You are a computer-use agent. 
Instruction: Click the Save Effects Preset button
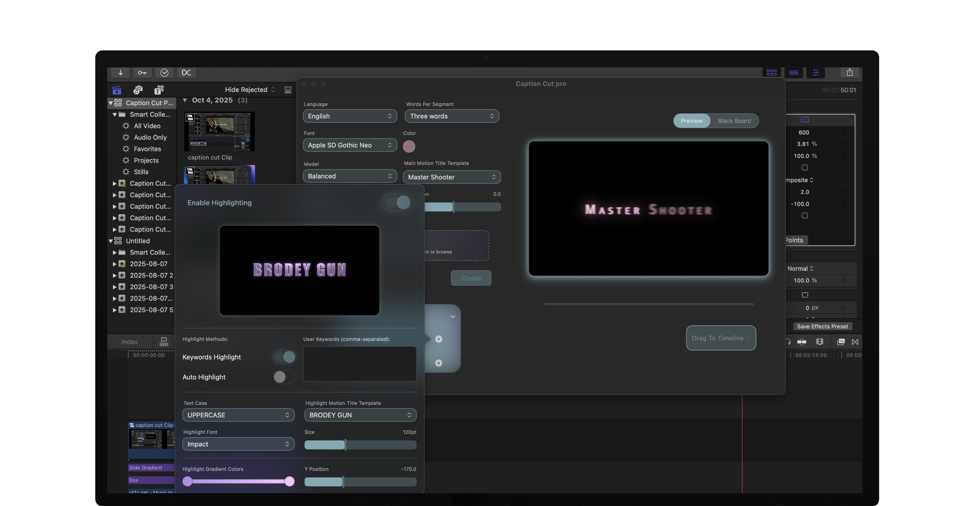tap(822, 326)
